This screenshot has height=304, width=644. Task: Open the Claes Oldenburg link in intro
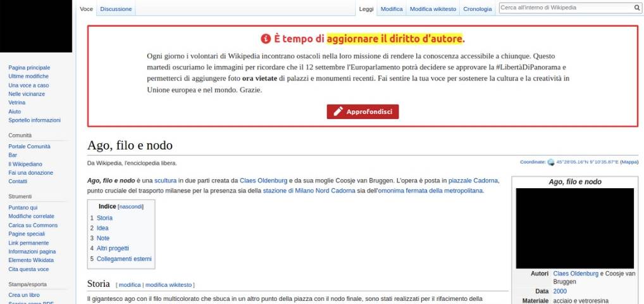tap(263, 180)
